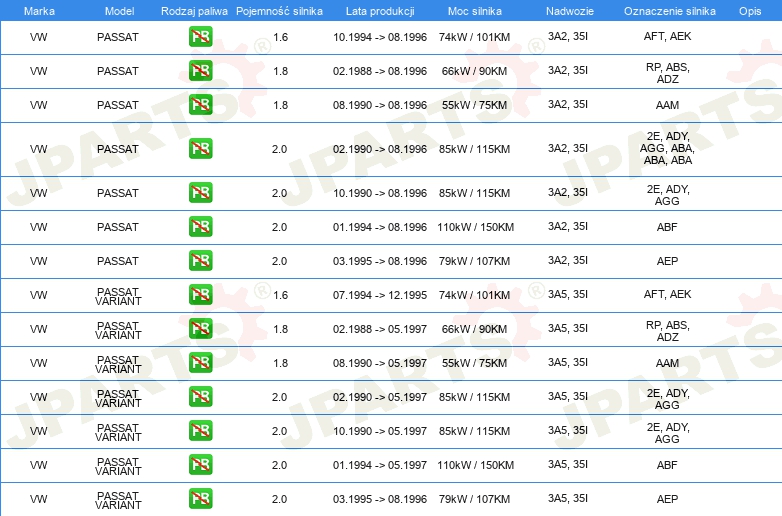Click petrol fuel icon in 02.1988 -> 08.1996 row
Screen dimensions: 782x516
[x=200, y=70]
